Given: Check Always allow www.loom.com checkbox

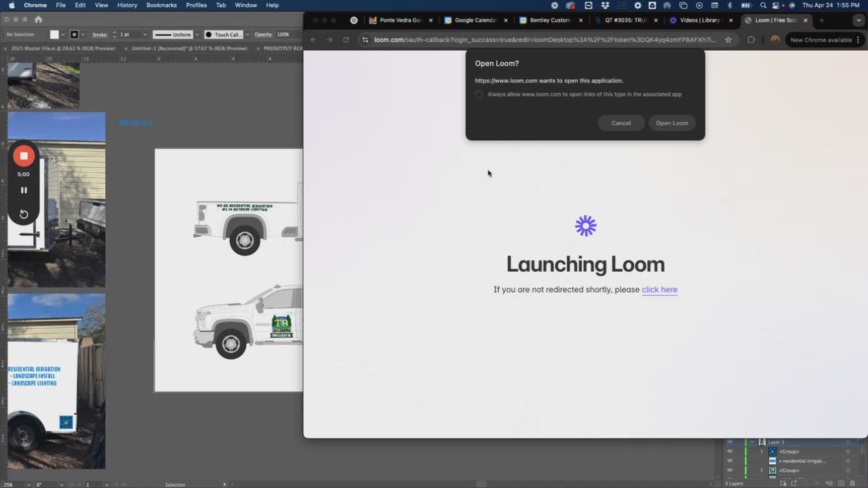Looking at the screenshot, I should coord(479,94).
